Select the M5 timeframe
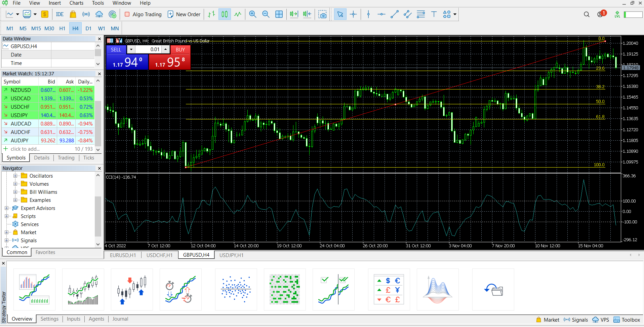 tap(23, 28)
